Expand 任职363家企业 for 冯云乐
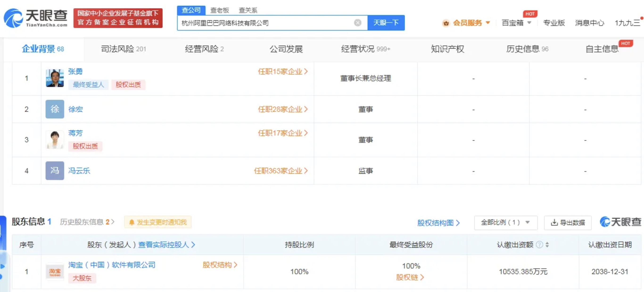 click(x=281, y=170)
